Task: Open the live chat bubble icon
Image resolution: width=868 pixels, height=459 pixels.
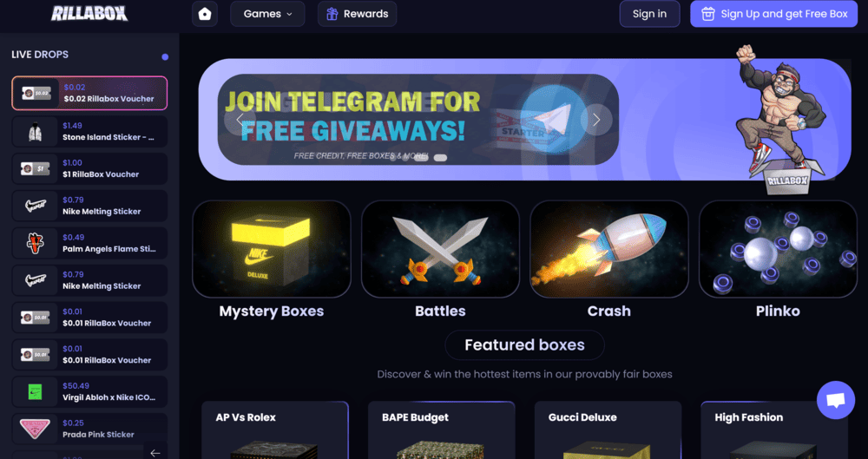Action: click(x=836, y=400)
